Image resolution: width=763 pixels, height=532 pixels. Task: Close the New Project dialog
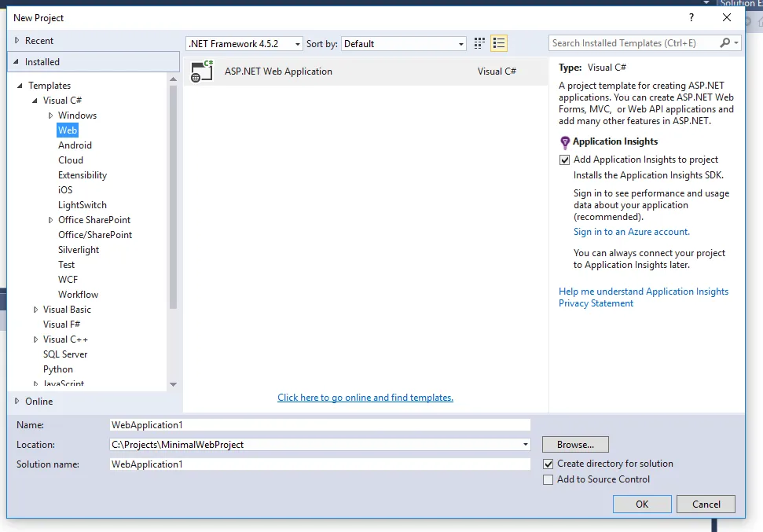click(x=727, y=17)
